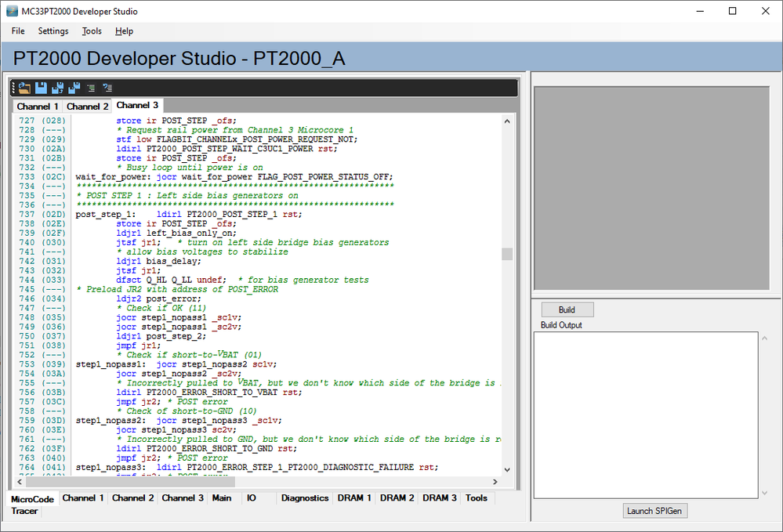Click the Launch SPIGen button
This screenshot has width=783, height=532.
tap(654, 511)
